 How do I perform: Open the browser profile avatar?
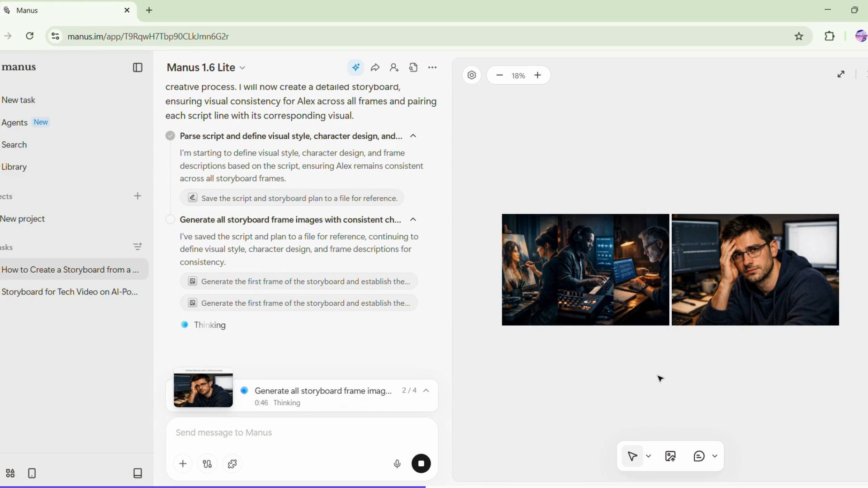pos(861,36)
